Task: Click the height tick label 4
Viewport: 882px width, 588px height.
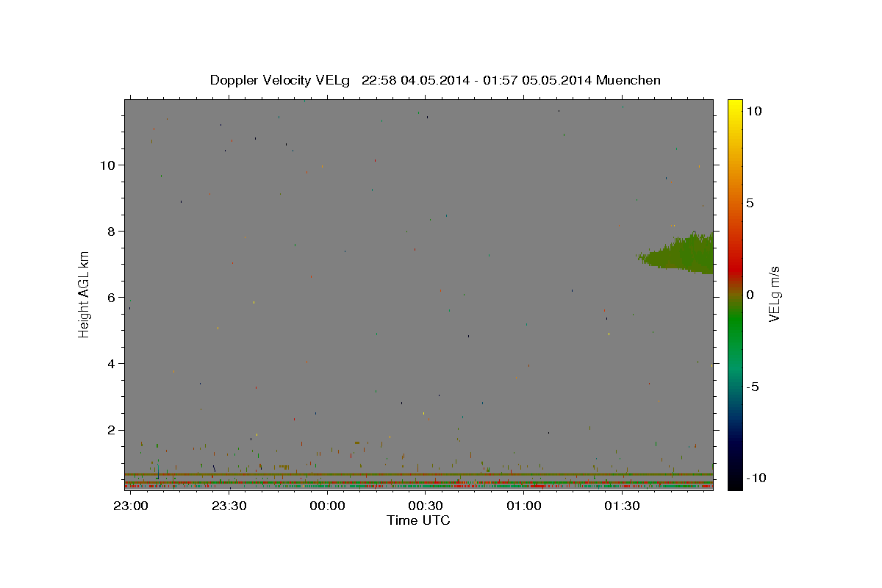Action: pyautogui.click(x=111, y=363)
